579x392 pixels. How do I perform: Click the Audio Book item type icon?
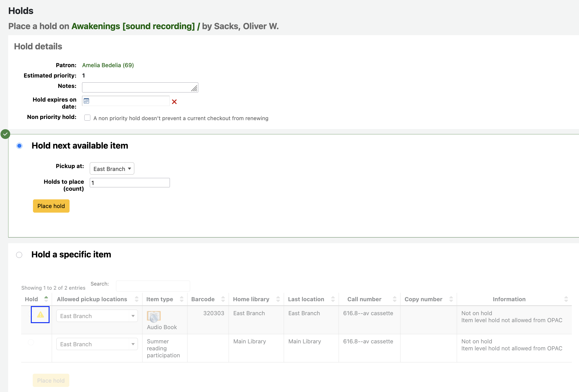point(154,316)
